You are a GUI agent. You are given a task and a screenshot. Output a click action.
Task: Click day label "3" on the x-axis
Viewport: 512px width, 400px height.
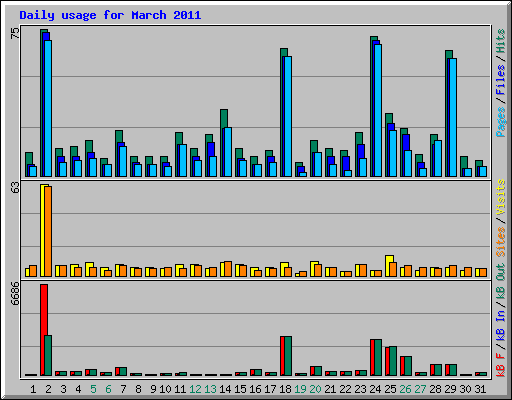pyautogui.click(x=63, y=389)
